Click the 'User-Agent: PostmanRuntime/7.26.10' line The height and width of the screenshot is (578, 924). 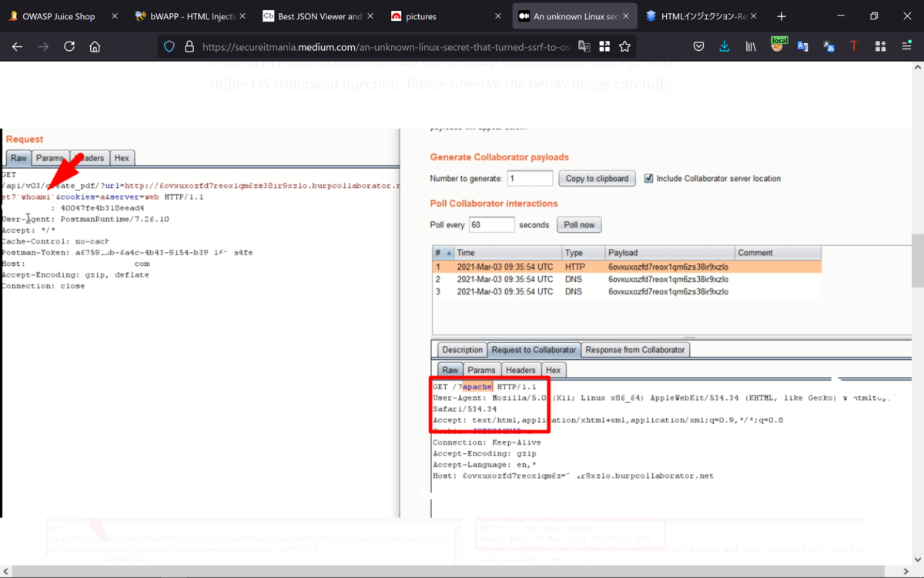click(85, 219)
